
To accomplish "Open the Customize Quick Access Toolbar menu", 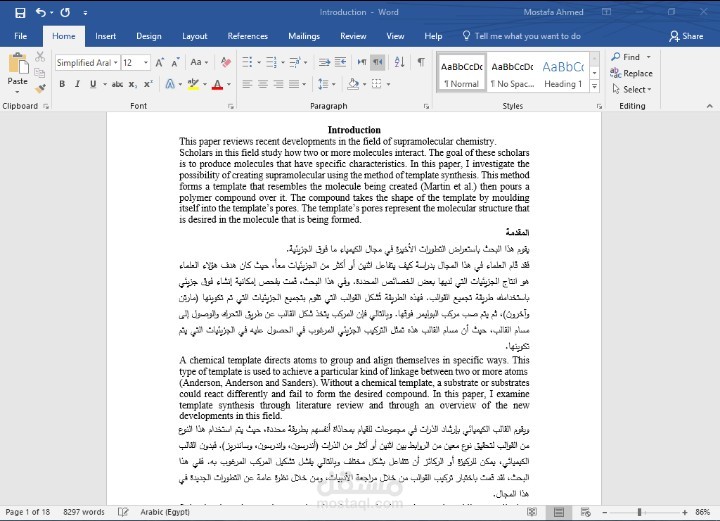I will pyautogui.click(x=85, y=13).
